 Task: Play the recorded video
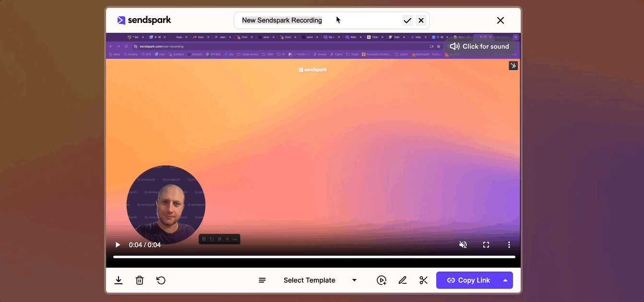(x=118, y=245)
